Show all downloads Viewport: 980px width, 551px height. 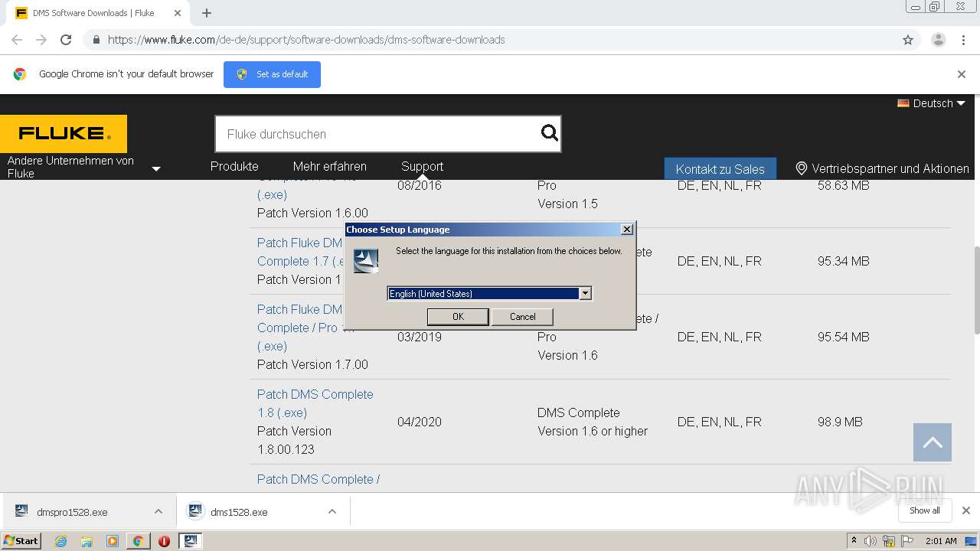(x=924, y=510)
